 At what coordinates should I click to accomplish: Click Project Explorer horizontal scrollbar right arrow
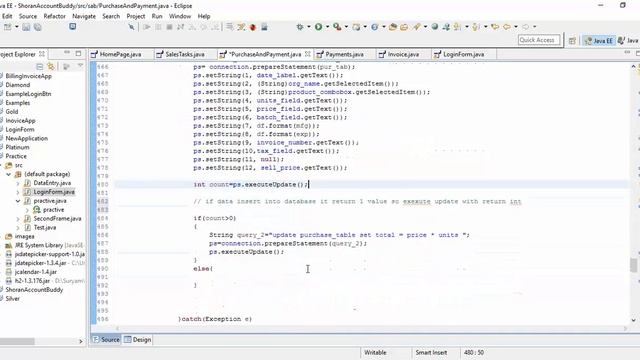pos(80,341)
